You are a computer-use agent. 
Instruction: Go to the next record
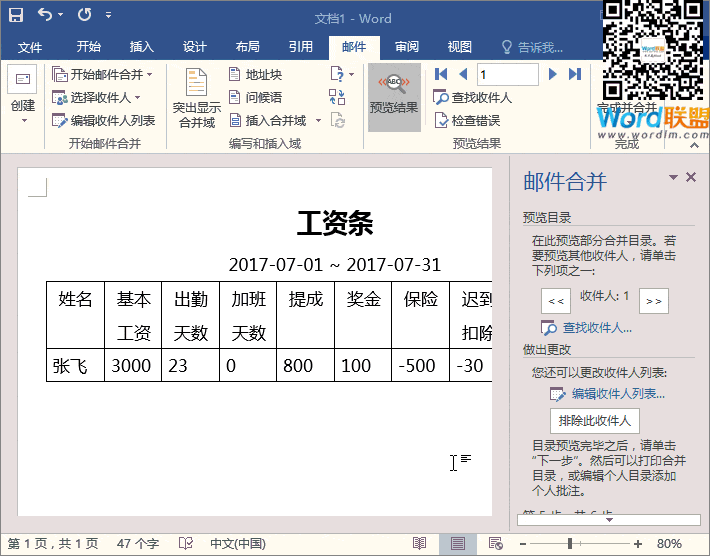tap(552, 74)
